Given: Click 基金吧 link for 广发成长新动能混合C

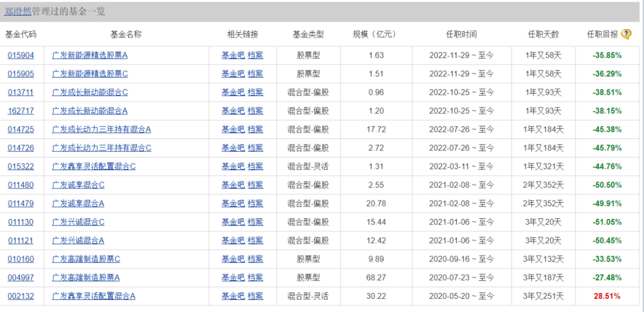Looking at the screenshot, I should click(233, 92).
